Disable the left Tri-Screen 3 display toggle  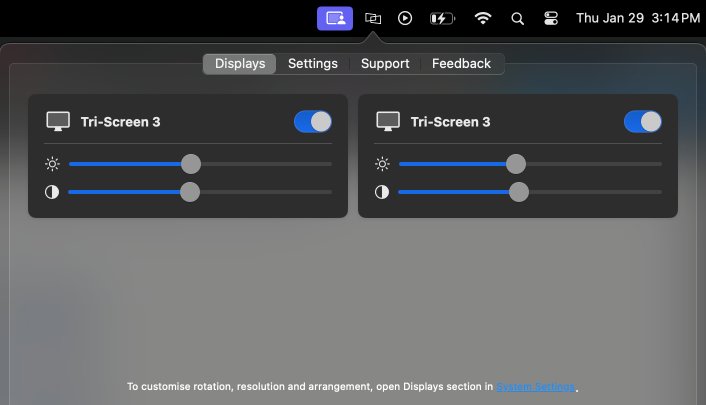(313, 122)
